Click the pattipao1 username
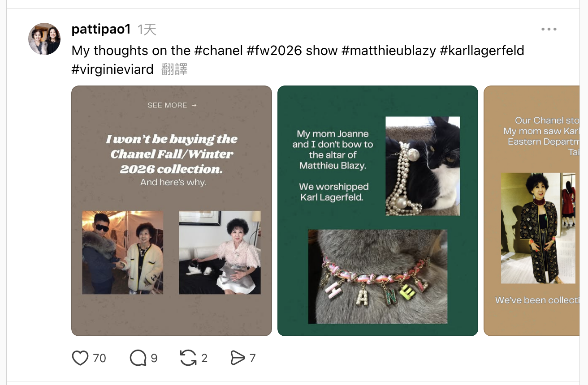 101,30
